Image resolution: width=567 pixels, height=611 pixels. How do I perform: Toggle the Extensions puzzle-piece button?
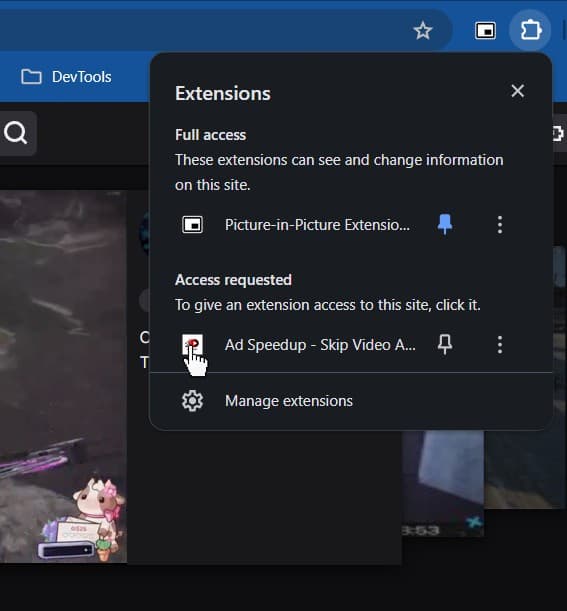tap(530, 30)
